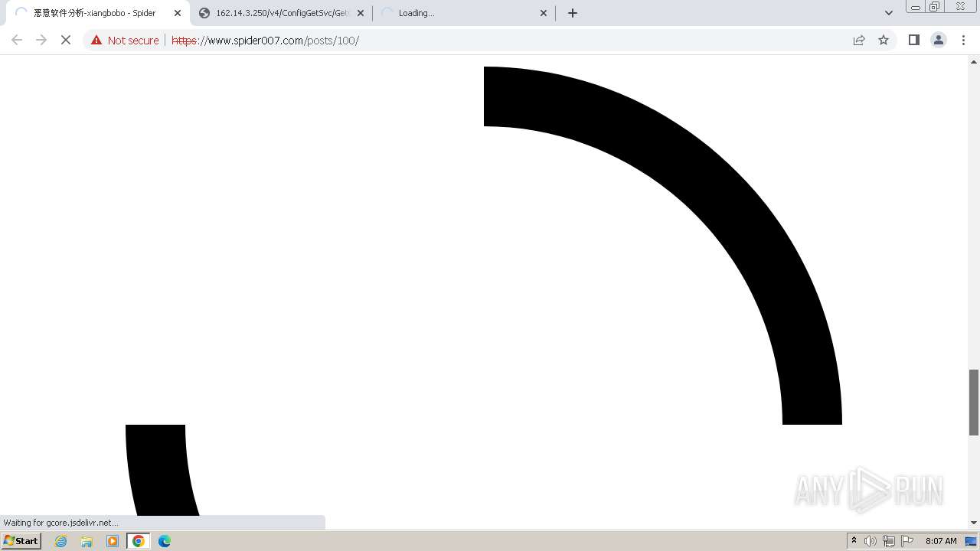Show hidden system tray icons

click(854, 541)
